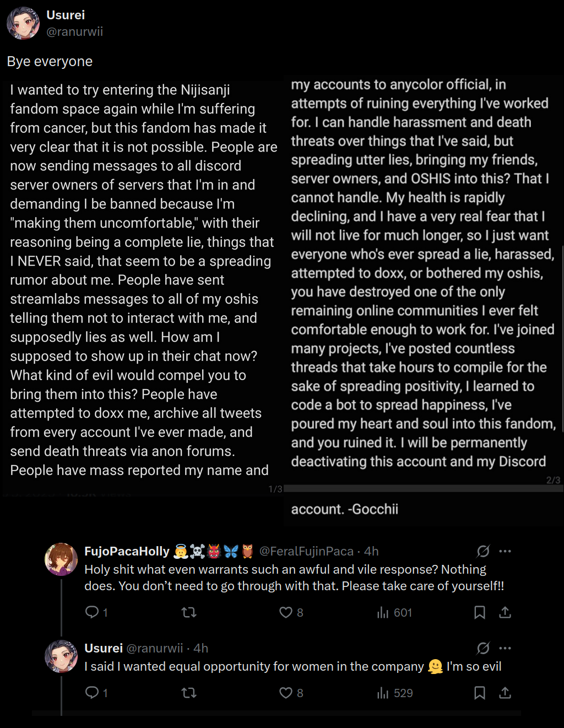Viewport: 564px width, 728px height.
Task: Open view count showing 529 views
Action: (x=394, y=693)
